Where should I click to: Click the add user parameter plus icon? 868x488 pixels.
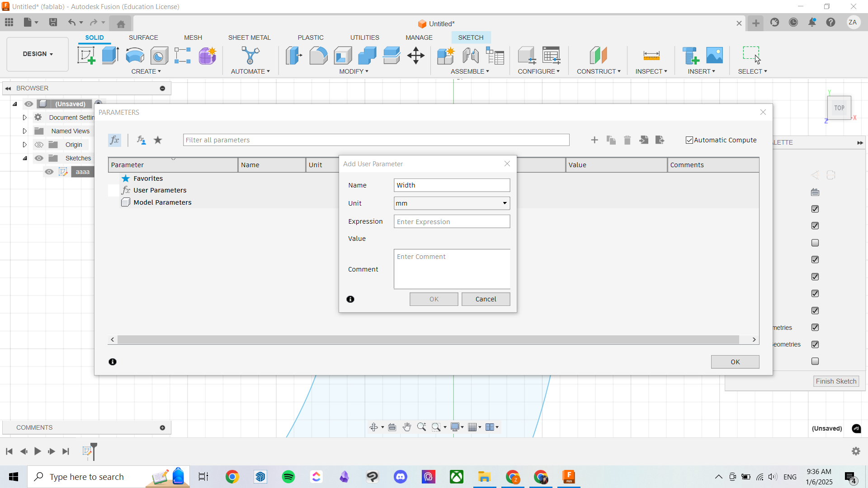click(x=594, y=140)
